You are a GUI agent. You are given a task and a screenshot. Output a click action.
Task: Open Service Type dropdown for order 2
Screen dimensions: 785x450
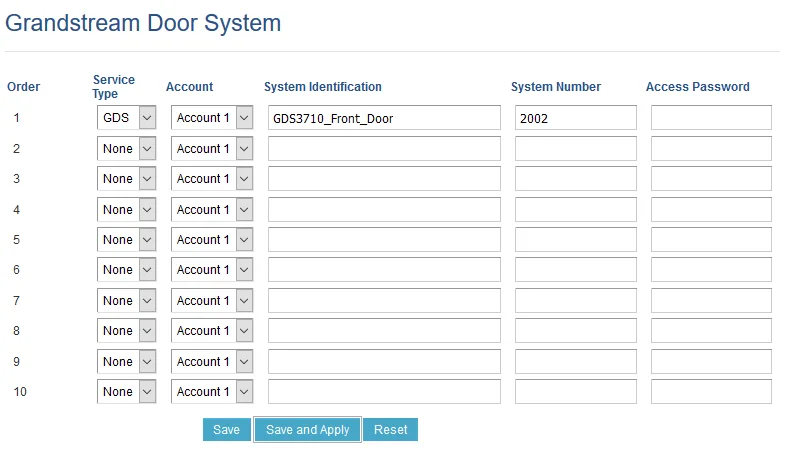coord(126,149)
